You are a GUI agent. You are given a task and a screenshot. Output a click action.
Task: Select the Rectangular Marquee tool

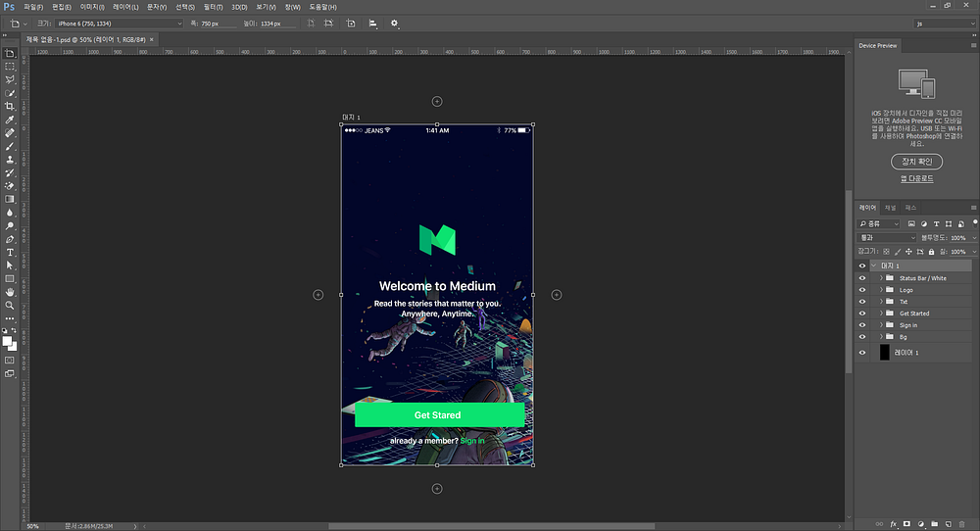[x=10, y=67]
